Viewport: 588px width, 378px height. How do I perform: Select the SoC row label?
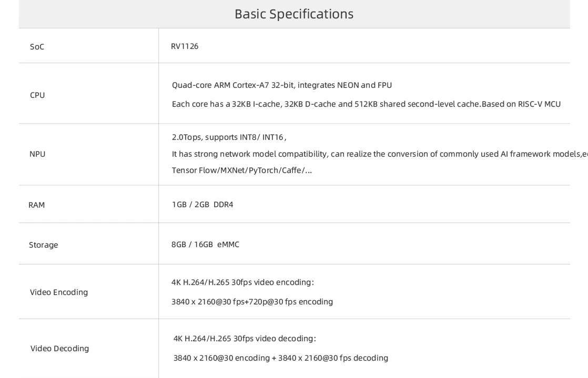(x=37, y=47)
